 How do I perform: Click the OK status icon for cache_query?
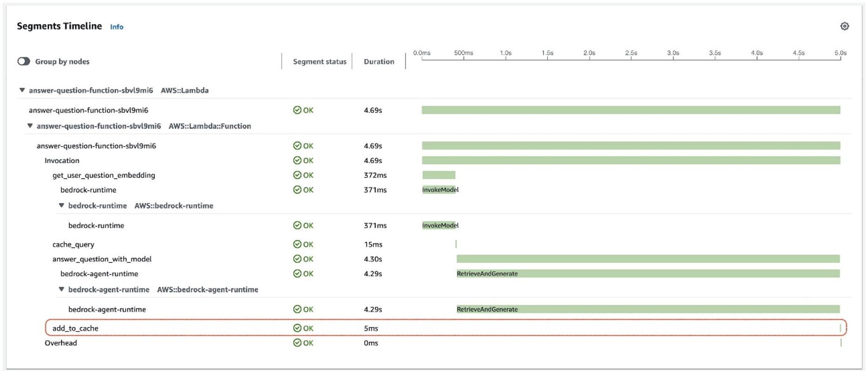pos(297,244)
